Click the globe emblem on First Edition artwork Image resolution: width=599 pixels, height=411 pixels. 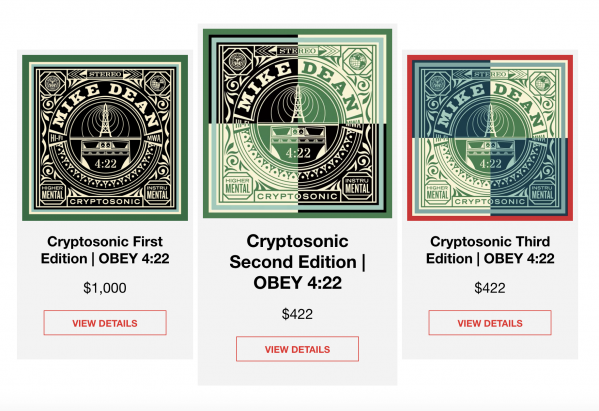pyautogui.click(x=158, y=83)
